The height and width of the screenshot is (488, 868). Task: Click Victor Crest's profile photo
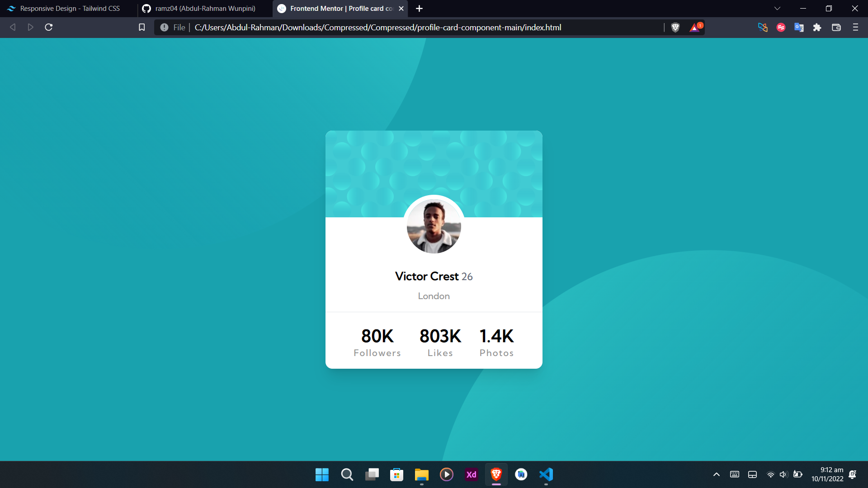(434, 226)
